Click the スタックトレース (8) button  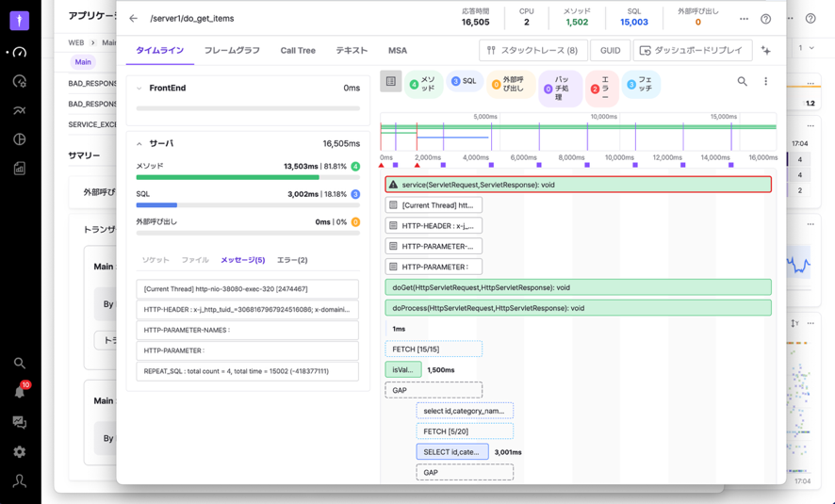[532, 50]
